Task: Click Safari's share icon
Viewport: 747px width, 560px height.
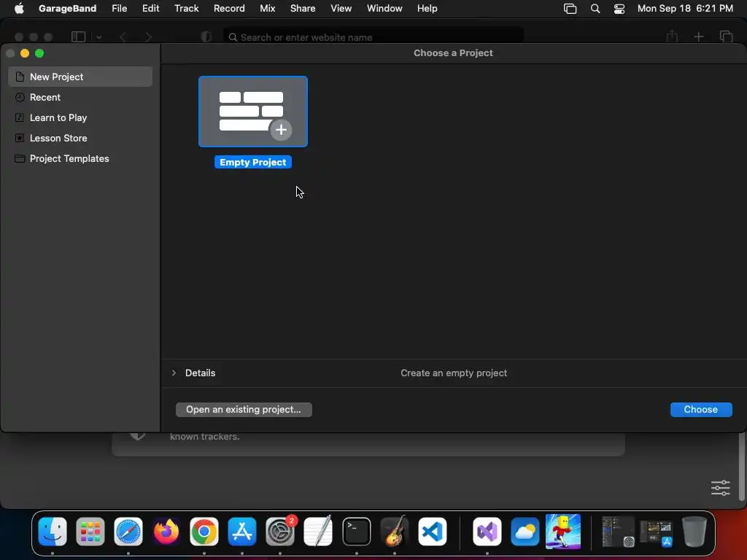Action: click(672, 36)
